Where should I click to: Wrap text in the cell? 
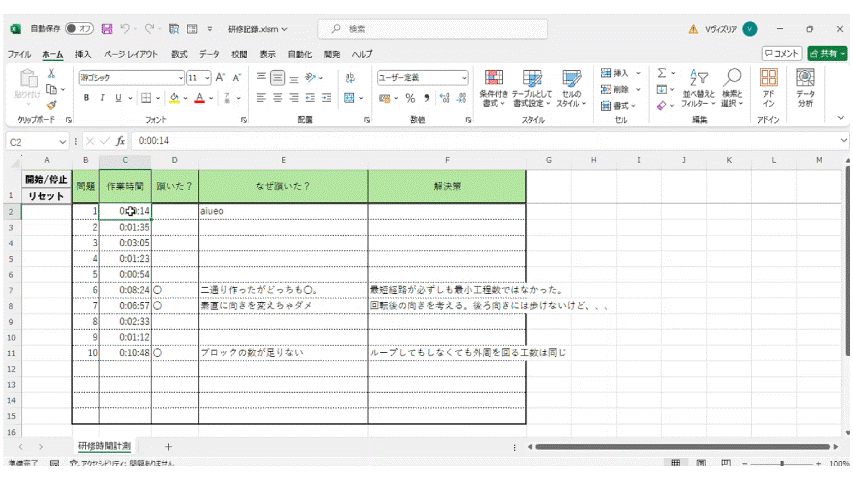pos(350,78)
